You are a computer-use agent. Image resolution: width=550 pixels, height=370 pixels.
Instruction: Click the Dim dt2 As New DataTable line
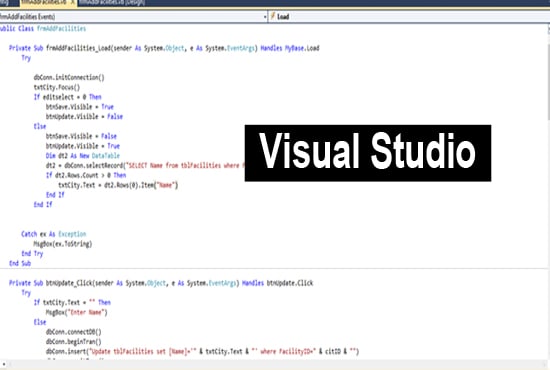[83, 156]
